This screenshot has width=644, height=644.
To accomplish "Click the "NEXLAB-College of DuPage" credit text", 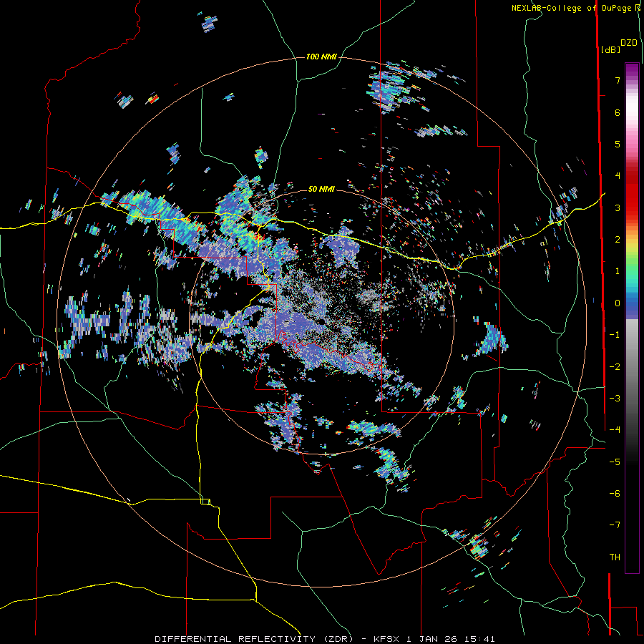I will click(572, 8).
